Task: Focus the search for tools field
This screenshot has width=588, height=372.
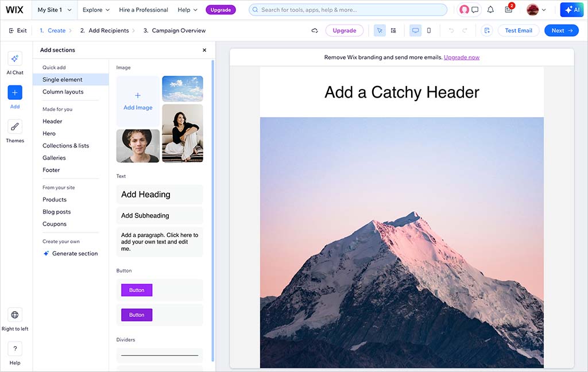Action: [348, 10]
